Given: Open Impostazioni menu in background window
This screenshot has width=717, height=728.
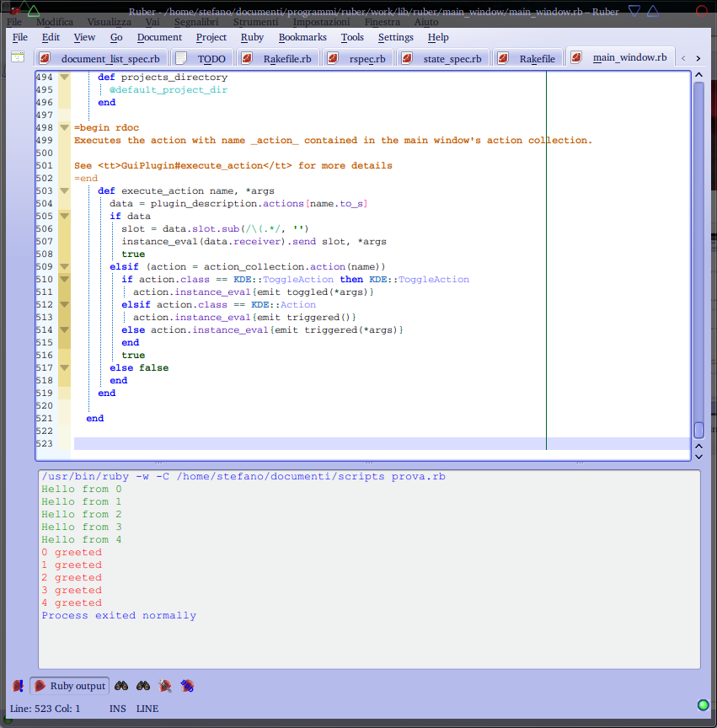Looking at the screenshot, I should [321, 22].
